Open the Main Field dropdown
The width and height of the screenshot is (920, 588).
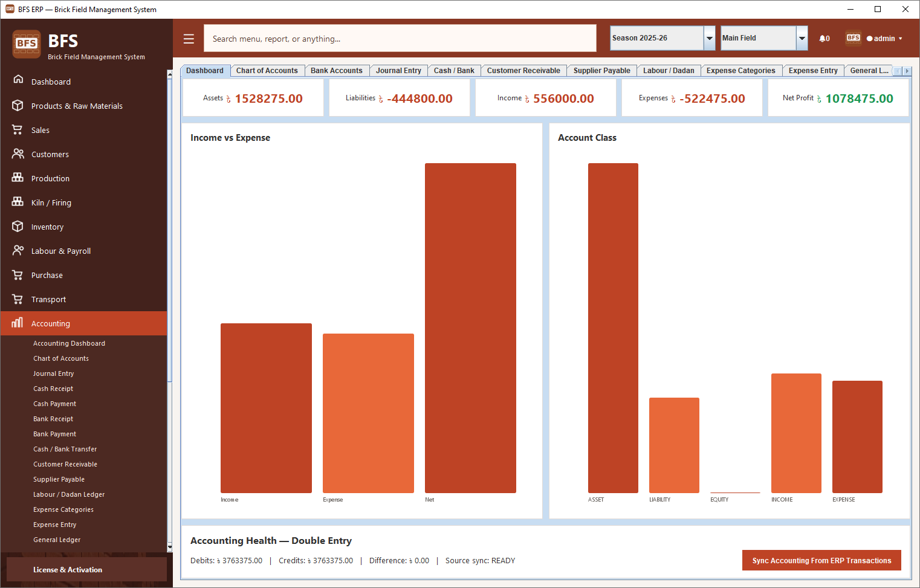tap(764, 38)
